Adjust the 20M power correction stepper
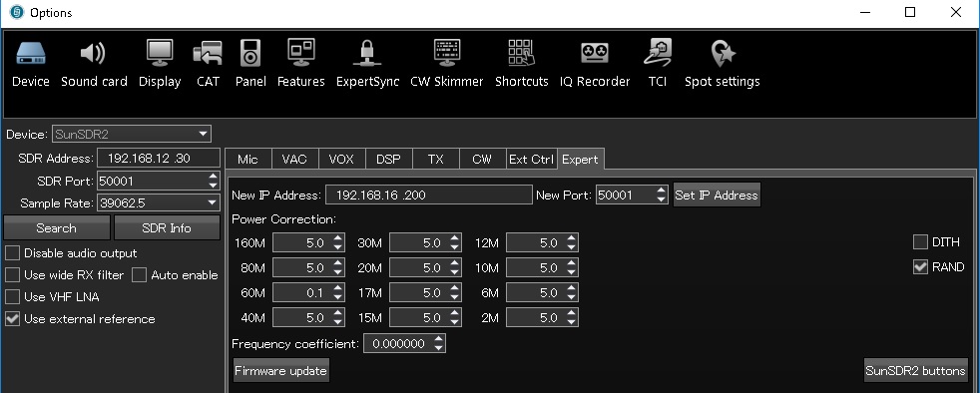Image resolution: width=980 pixels, height=393 pixels. click(x=455, y=267)
